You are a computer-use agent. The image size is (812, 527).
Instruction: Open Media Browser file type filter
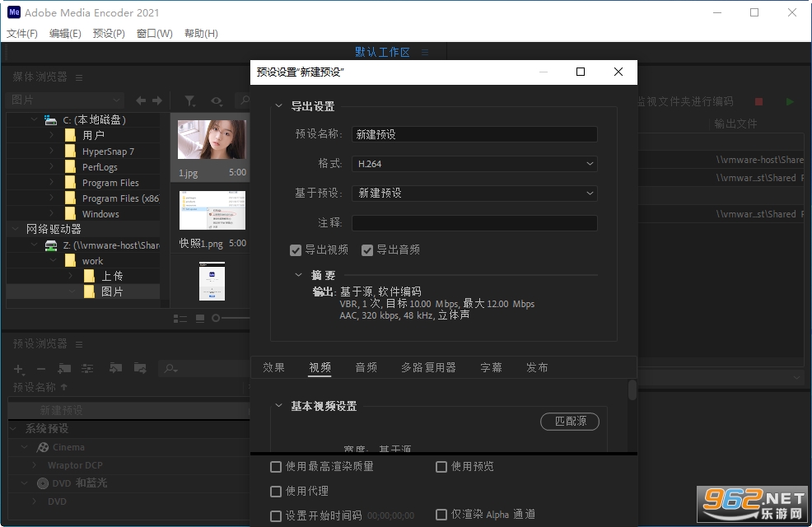point(190,101)
